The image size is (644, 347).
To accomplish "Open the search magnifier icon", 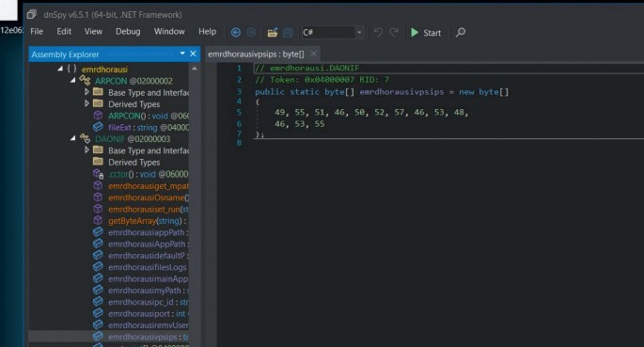I will 461,32.
